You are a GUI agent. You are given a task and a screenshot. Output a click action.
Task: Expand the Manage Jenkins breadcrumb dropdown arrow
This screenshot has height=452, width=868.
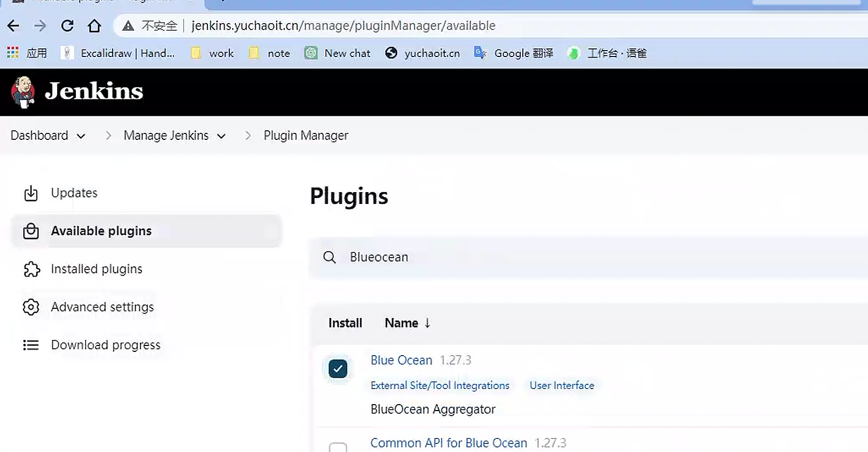[221, 136]
